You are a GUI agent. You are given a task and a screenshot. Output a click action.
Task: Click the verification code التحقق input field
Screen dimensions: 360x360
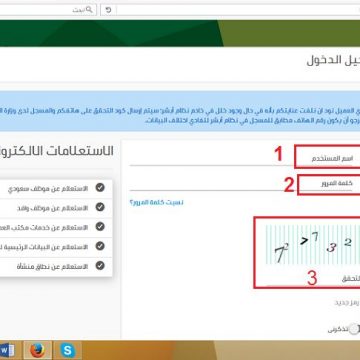313,279
